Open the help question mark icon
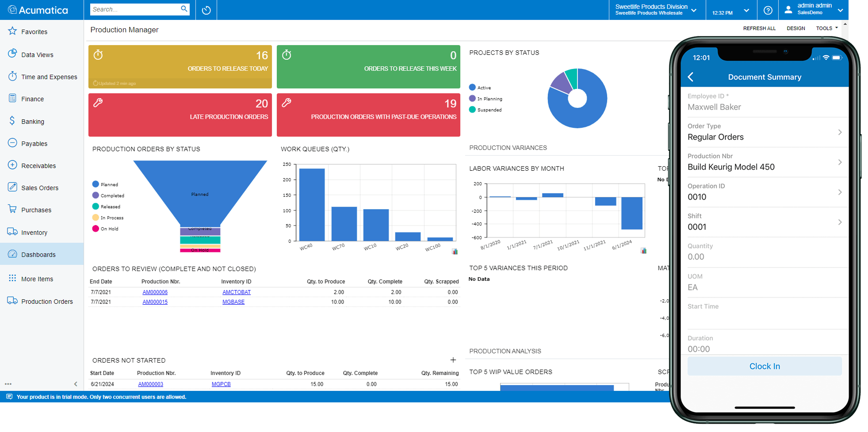 (768, 10)
